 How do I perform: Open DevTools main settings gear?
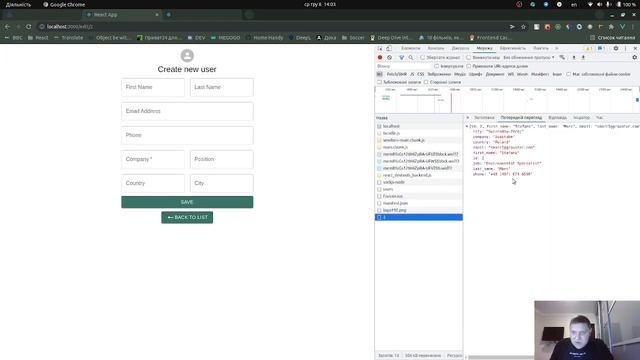click(616, 48)
